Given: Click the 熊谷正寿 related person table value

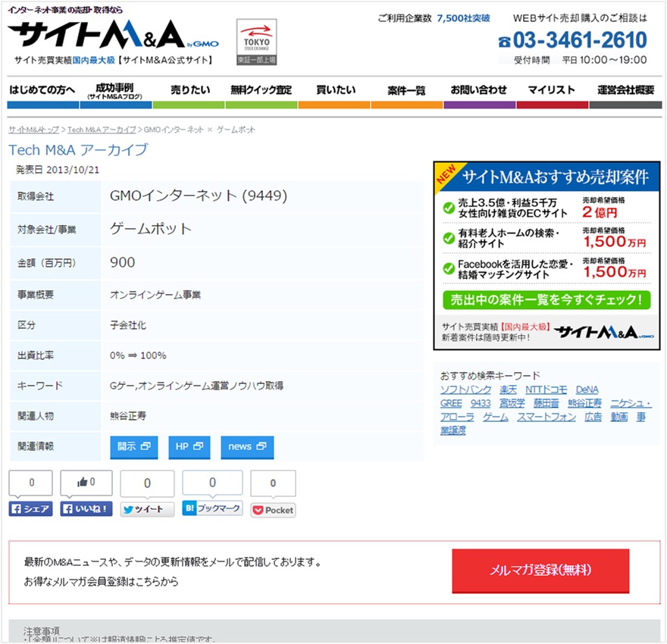Looking at the screenshot, I should 127,416.
